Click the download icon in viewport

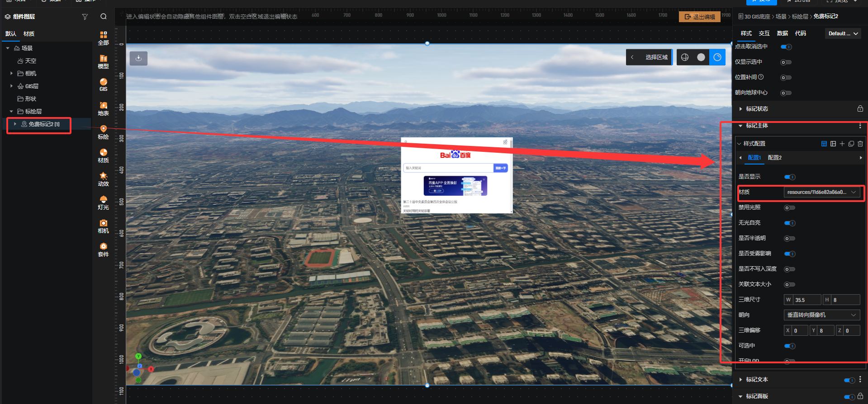click(x=138, y=58)
